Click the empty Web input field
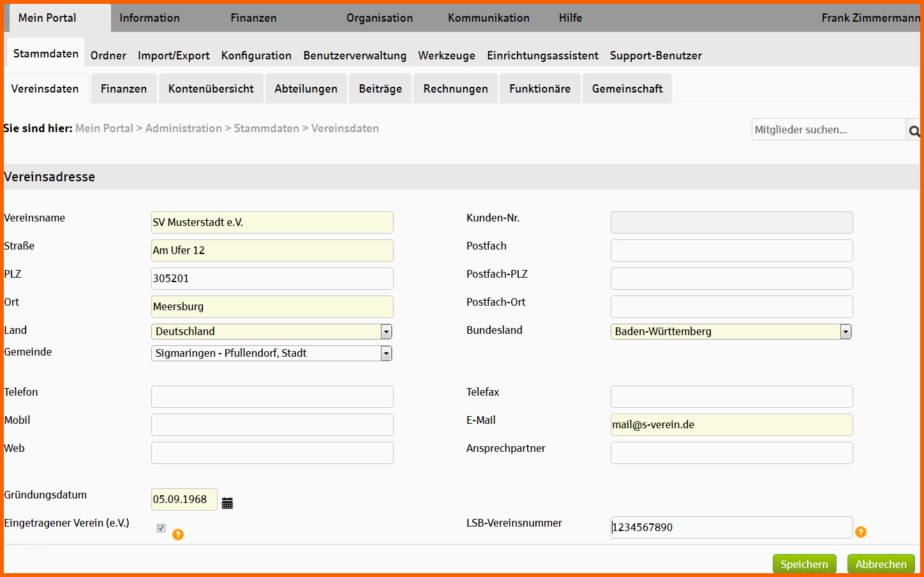Image resolution: width=924 pixels, height=577 pixels. coord(272,453)
